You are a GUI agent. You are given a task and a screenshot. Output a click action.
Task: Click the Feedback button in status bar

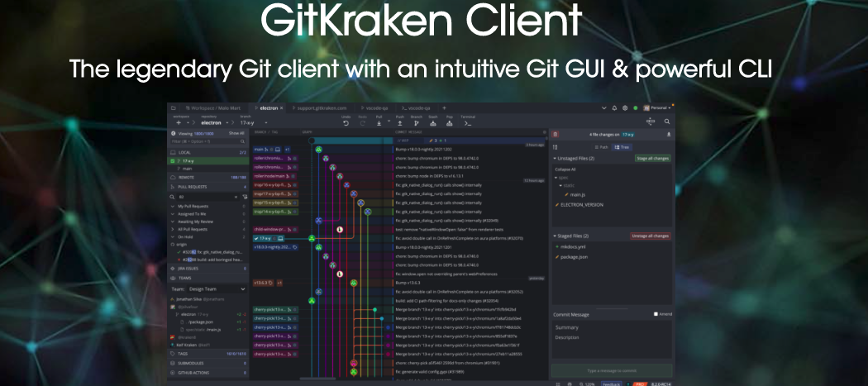coord(611,384)
